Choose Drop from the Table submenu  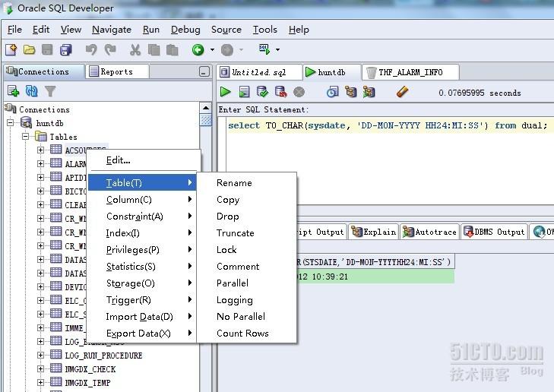click(x=247, y=216)
